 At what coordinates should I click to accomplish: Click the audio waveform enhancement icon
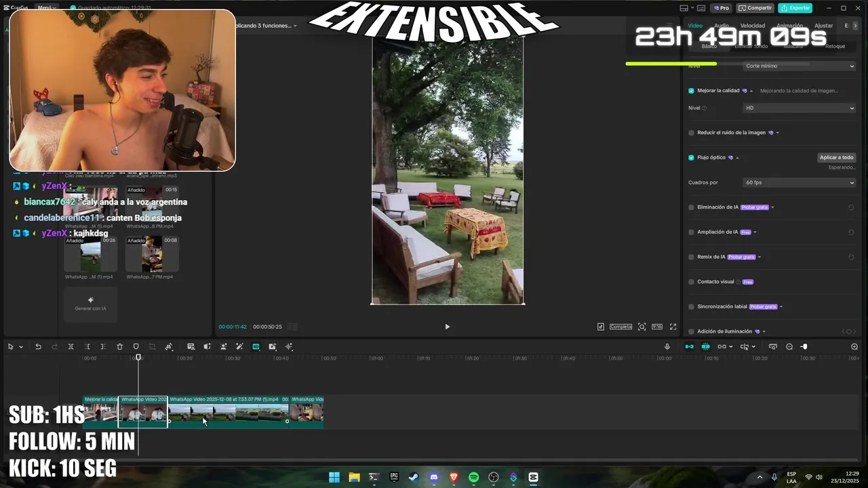[289, 346]
